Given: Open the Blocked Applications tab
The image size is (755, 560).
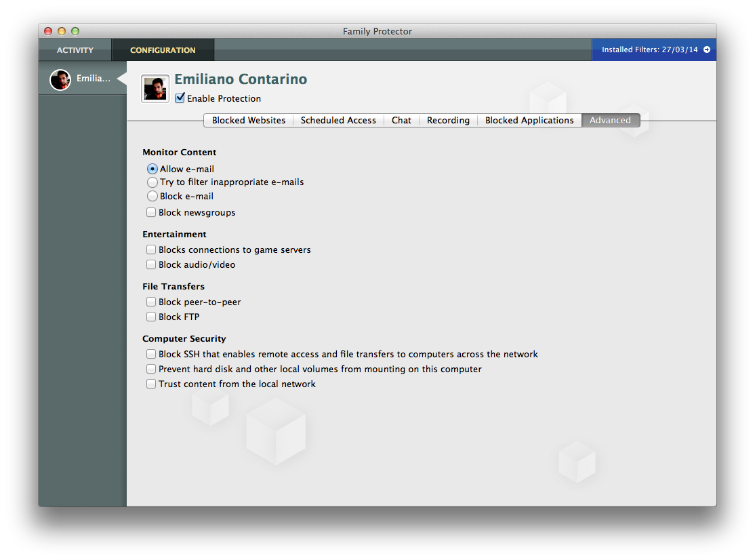Looking at the screenshot, I should [529, 121].
